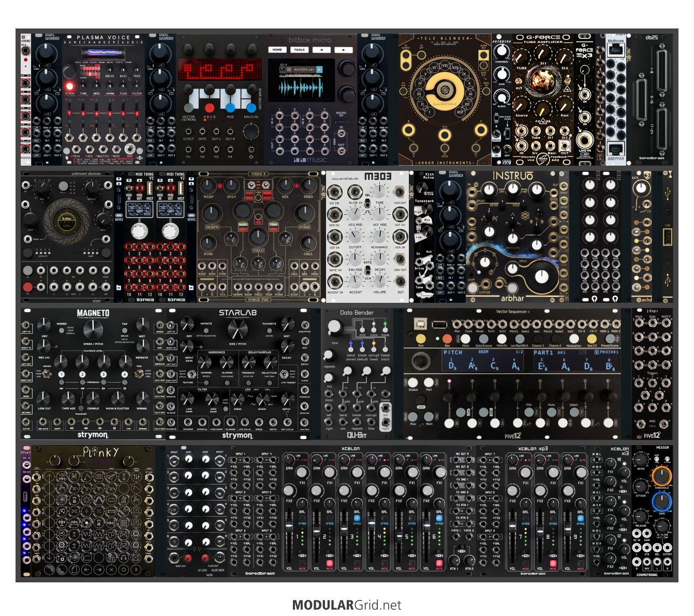The height and width of the screenshot is (616, 694).
Task: Click the Pitch button on Vector Sequencer
Action: 465,339
